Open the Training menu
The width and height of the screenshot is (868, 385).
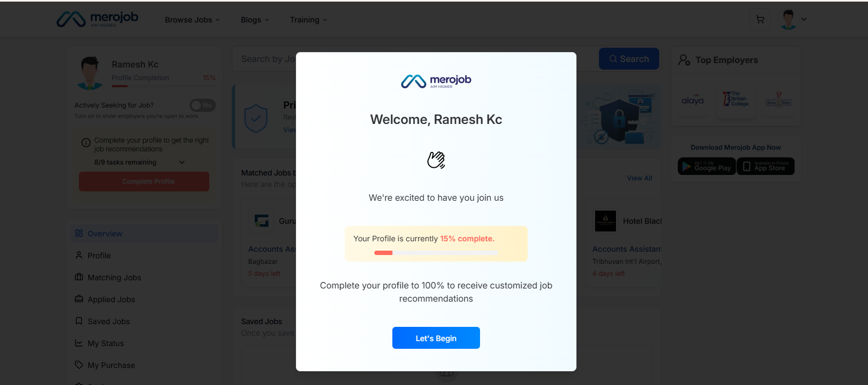coord(308,20)
